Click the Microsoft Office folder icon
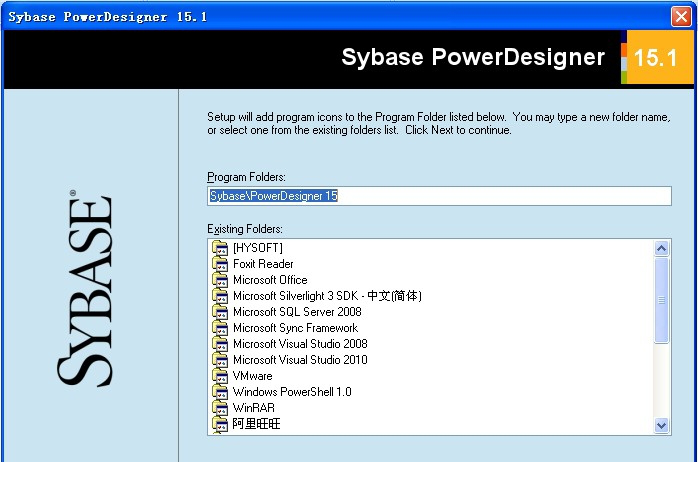Viewport: 698px width, 480px height. point(220,280)
